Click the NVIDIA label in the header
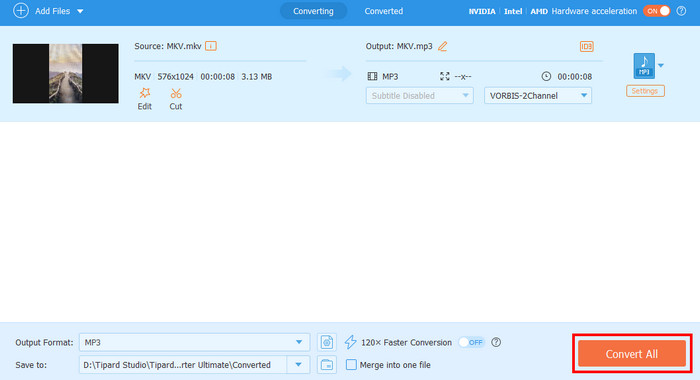The image size is (700, 380). (482, 12)
